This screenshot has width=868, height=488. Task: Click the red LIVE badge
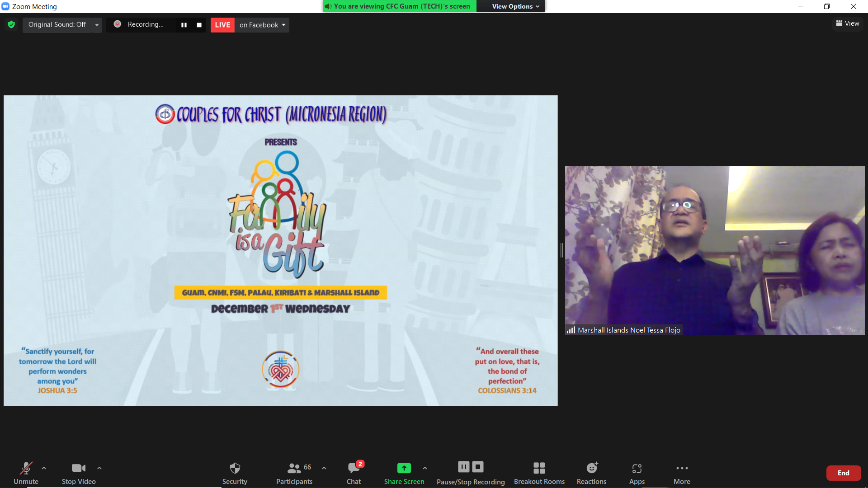pos(222,25)
